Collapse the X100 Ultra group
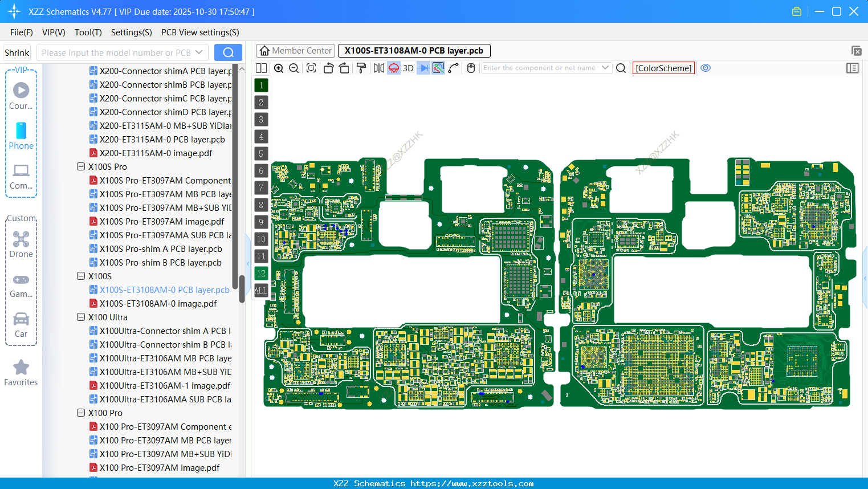The width and height of the screenshot is (868, 489). [x=80, y=317]
